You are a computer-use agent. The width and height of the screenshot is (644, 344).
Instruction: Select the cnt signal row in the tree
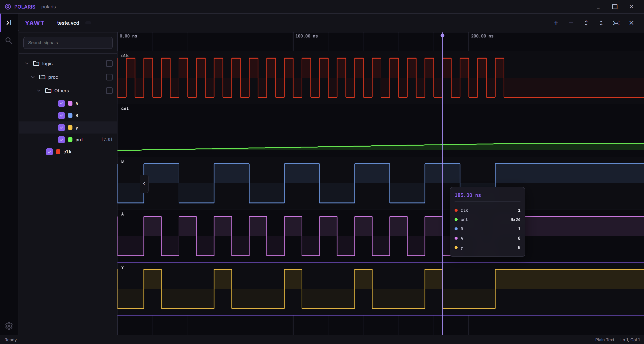coord(68,140)
